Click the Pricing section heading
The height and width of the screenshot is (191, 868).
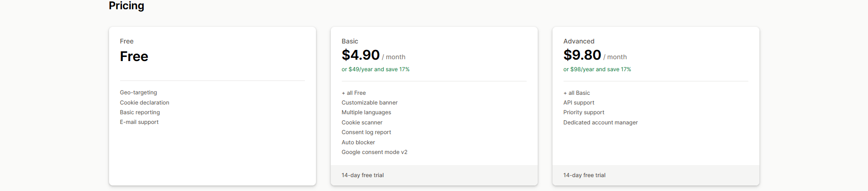[126, 6]
